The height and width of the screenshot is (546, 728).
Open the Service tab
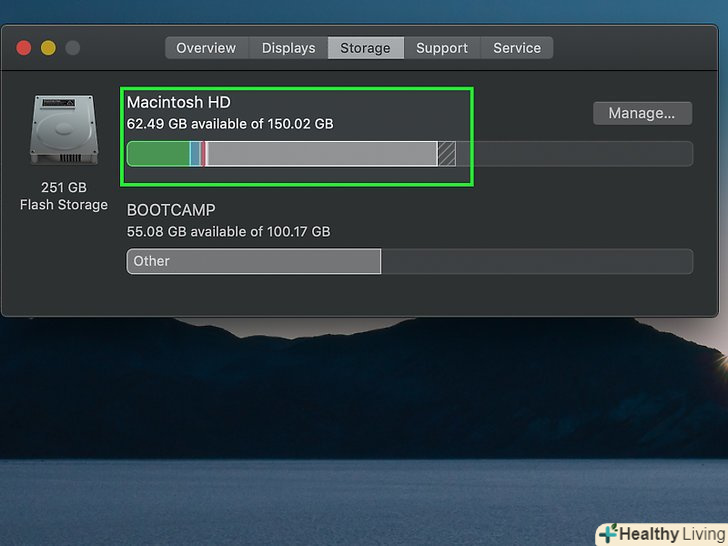click(x=517, y=48)
